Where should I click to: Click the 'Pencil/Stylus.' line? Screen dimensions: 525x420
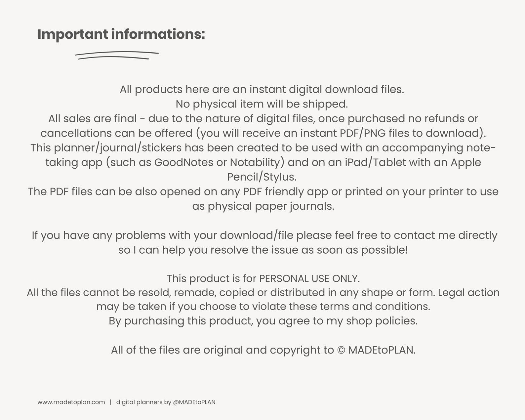pos(262,177)
